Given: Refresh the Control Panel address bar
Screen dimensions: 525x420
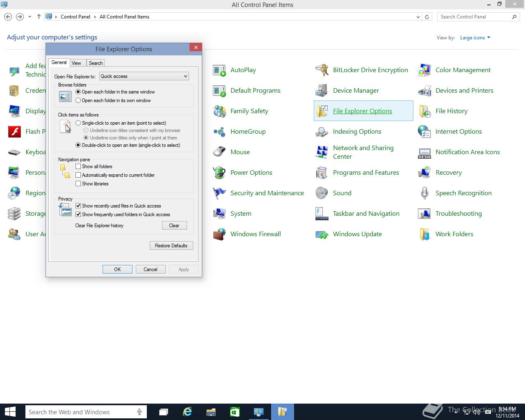Looking at the screenshot, I should [x=427, y=17].
